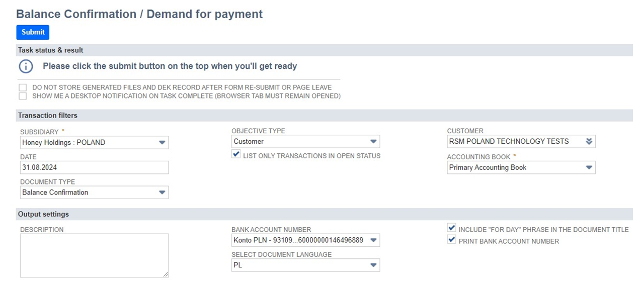Uncheck 'List only transactions in open status'
Screen dimensions: 644x285
point(236,155)
